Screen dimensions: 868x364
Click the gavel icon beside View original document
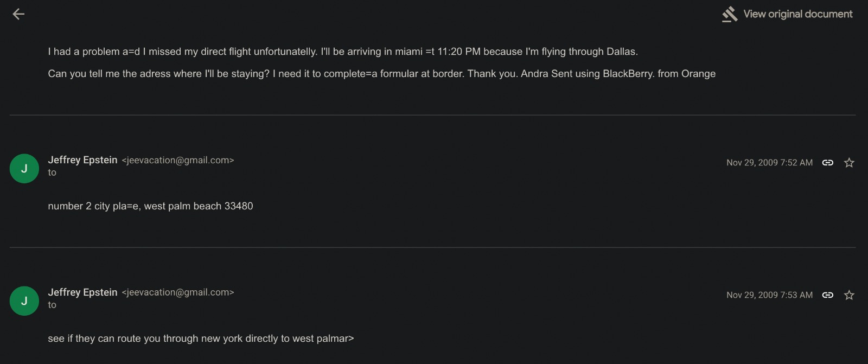730,14
